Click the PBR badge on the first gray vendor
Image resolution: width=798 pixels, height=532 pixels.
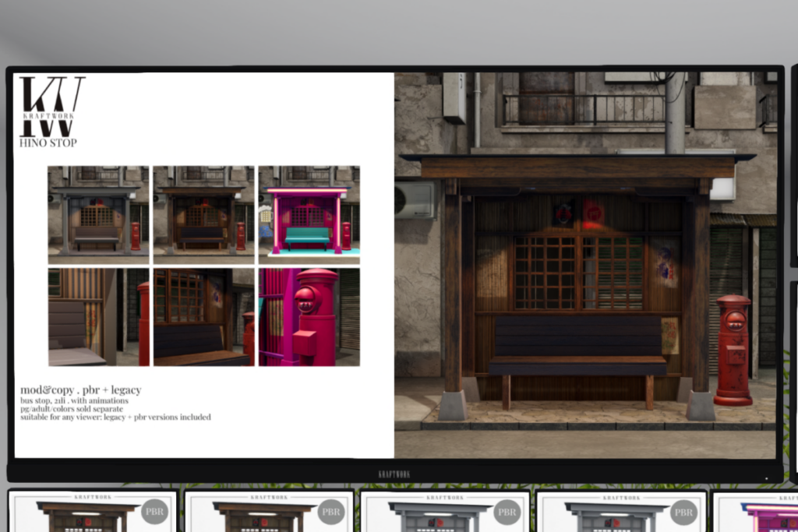(x=507, y=512)
